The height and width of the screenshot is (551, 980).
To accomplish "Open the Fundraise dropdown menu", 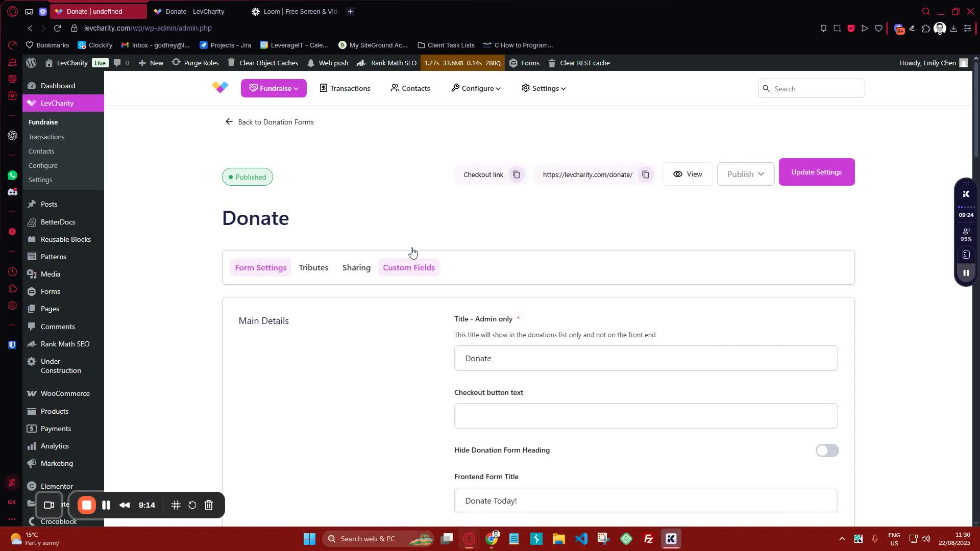I will point(274,88).
